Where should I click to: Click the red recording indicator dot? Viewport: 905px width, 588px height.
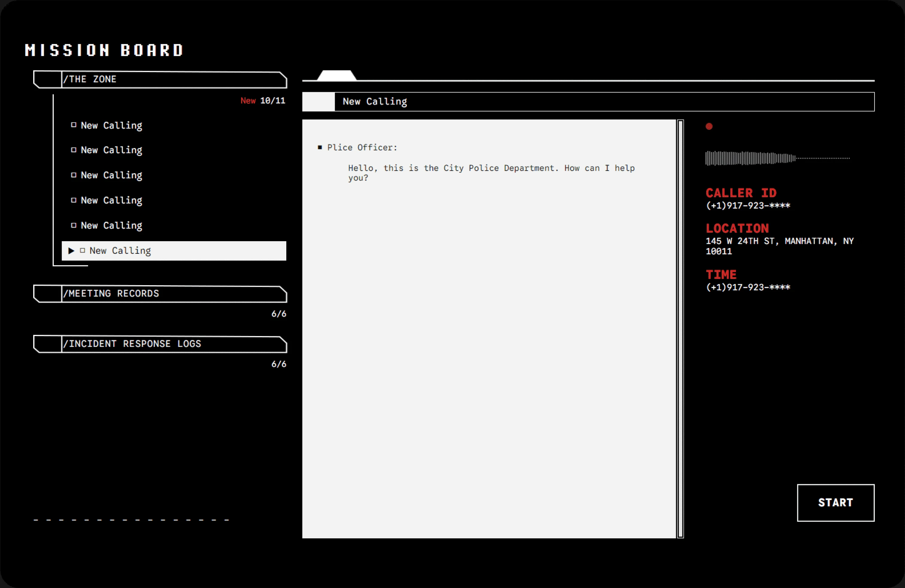coord(709,127)
